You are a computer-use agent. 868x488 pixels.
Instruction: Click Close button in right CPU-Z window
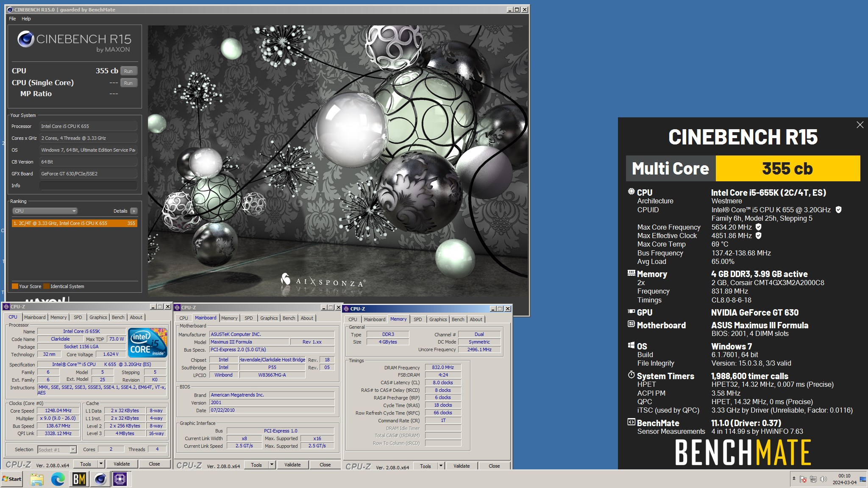[x=494, y=466]
